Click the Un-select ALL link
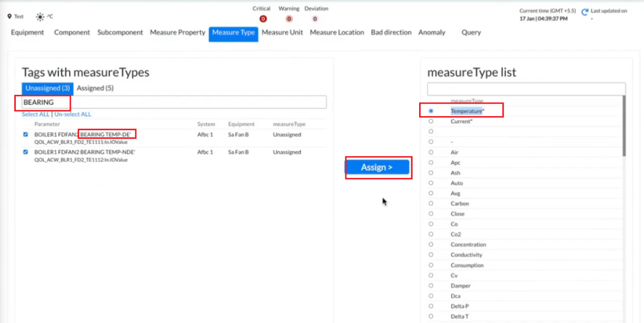The height and width of the screenshot is (323, 644). (x=73, y=114)
